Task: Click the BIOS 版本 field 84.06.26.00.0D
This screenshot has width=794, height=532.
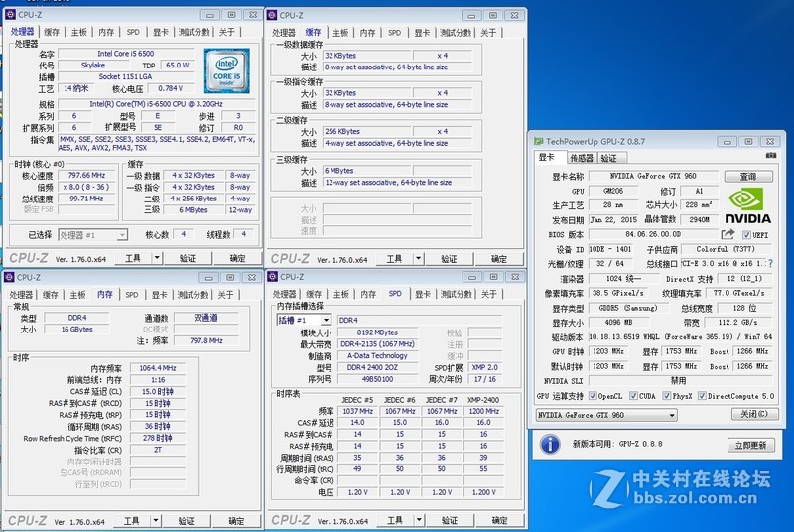Action: [x=653, y=234]
